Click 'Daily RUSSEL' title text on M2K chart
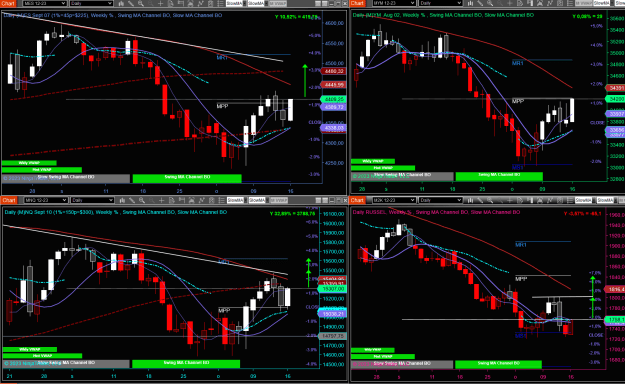This screenshot has width=625, height=384. coord(369,212)
